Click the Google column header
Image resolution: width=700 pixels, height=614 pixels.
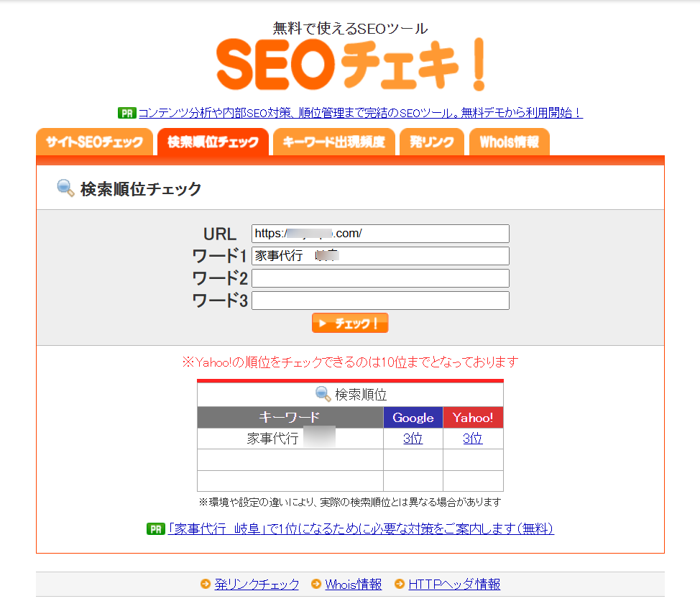click(x=413, y=418)
